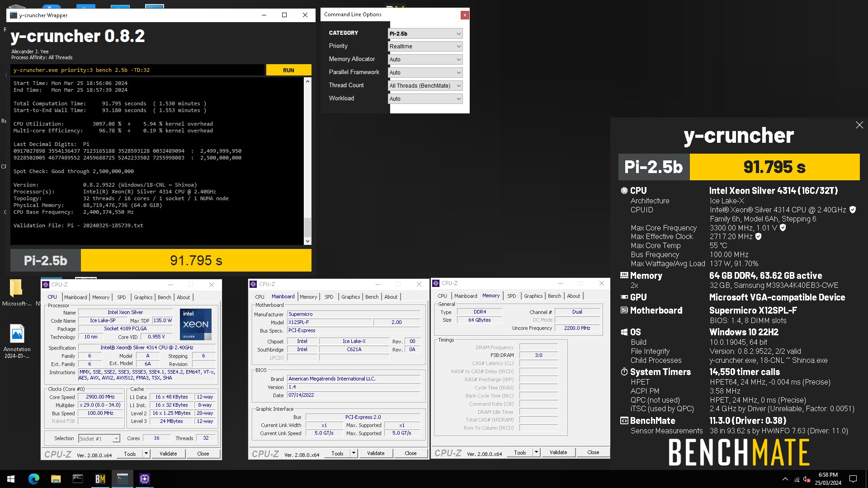Screen dimensions: 868x488
Task: Select About tab in Memory CPU-Z window
Action: [x=574, y=296]
